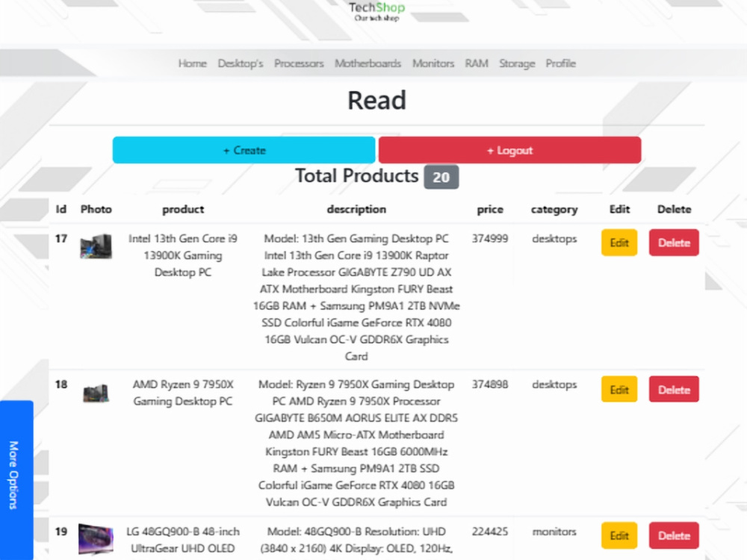Open the RAM nav link
This screenshot has height=560, width=747.
click(x=477, y=63)
